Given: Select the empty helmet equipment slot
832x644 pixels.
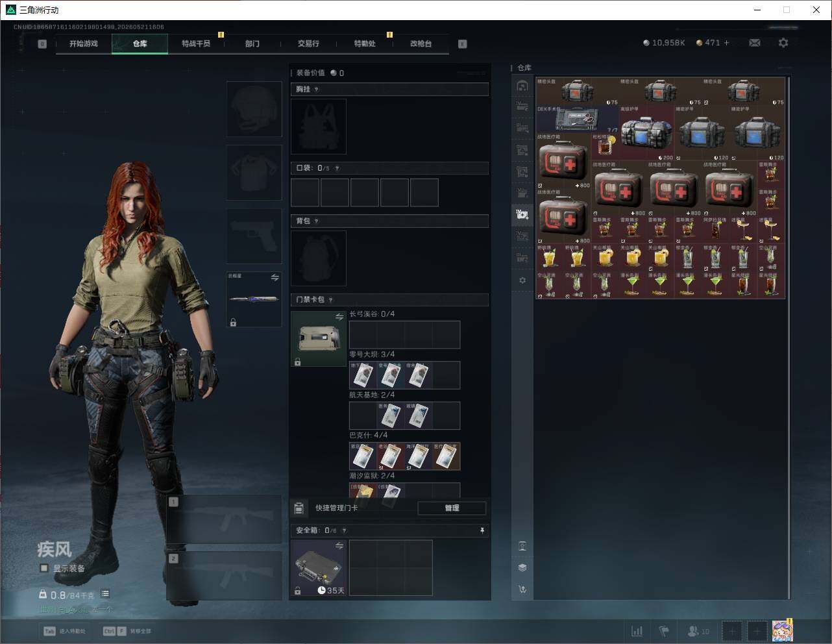Looking at the screenshot, I should pos(254,109).
